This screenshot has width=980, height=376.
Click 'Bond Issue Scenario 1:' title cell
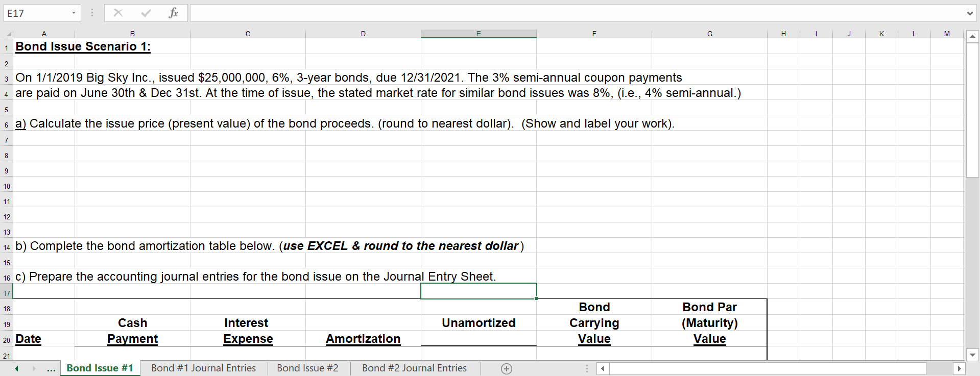coord(83,46)
